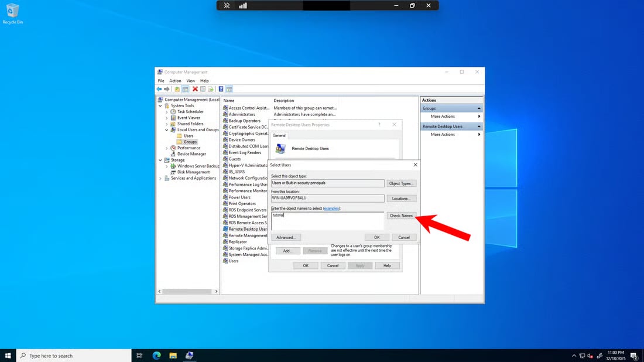Open the File menu
This screenshot has height=362, width=644.
tap(161, 81)
